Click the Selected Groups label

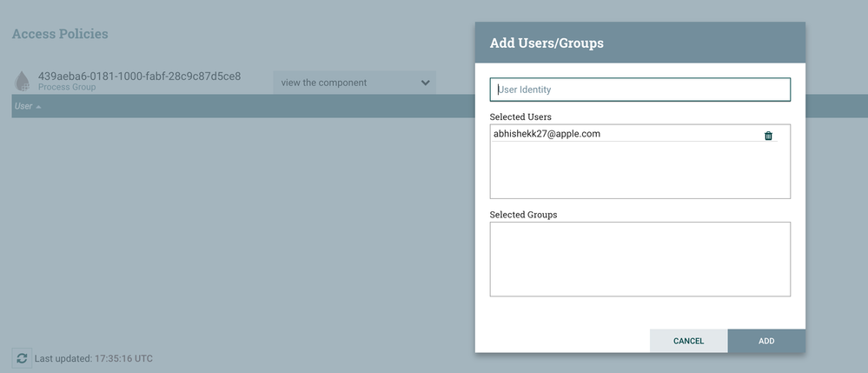[523, 215]
